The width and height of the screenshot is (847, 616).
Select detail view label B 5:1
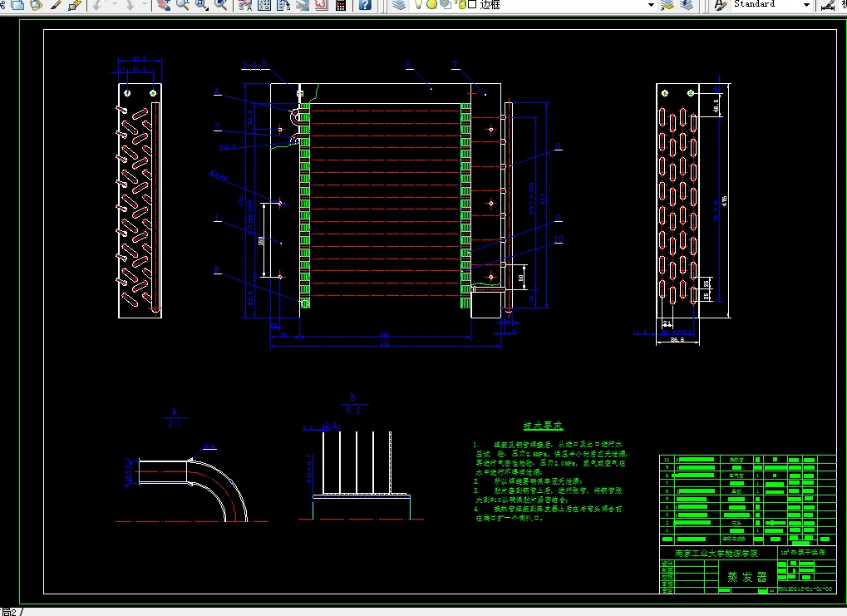click(x=352, y=404)
